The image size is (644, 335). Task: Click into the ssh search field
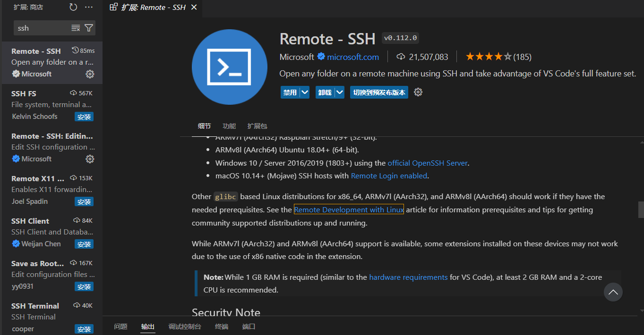[x=43, y=28]
